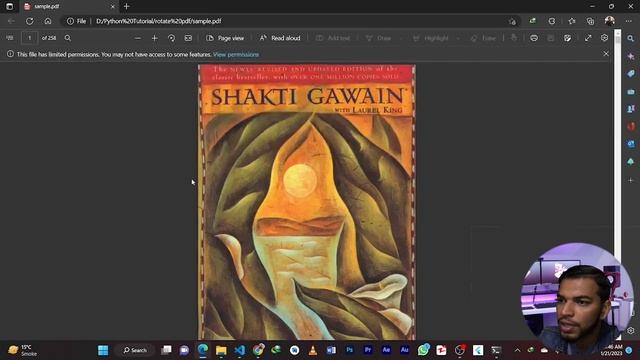Open Settings and more menu
640x360 pixels.
tap(629, 21)
